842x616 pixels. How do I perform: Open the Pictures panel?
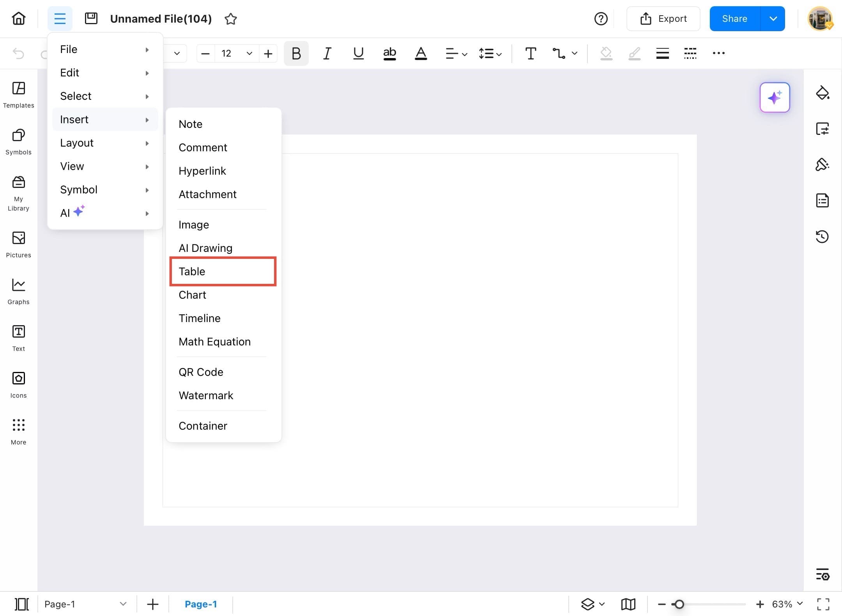(18, 244)
